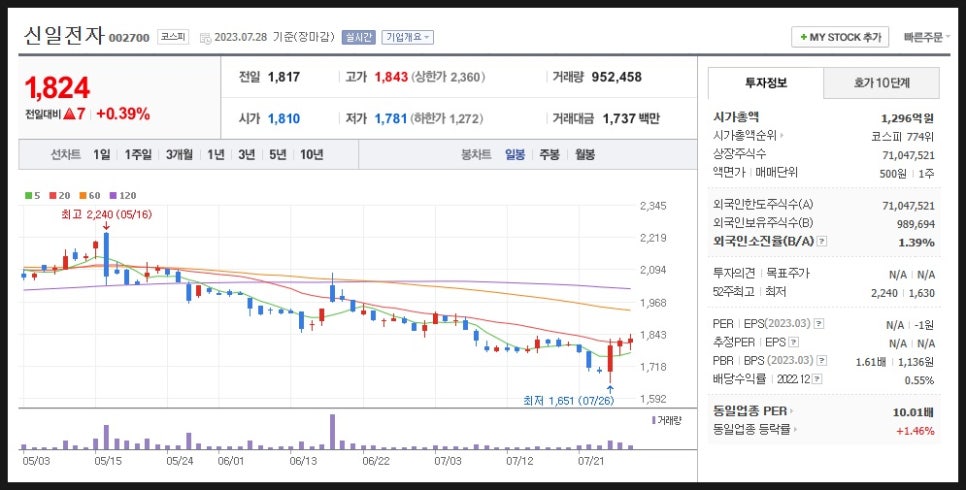Click the tallest volume bar in mid-June
Viewport: 966px width, 490px height.
click(333, 431)
